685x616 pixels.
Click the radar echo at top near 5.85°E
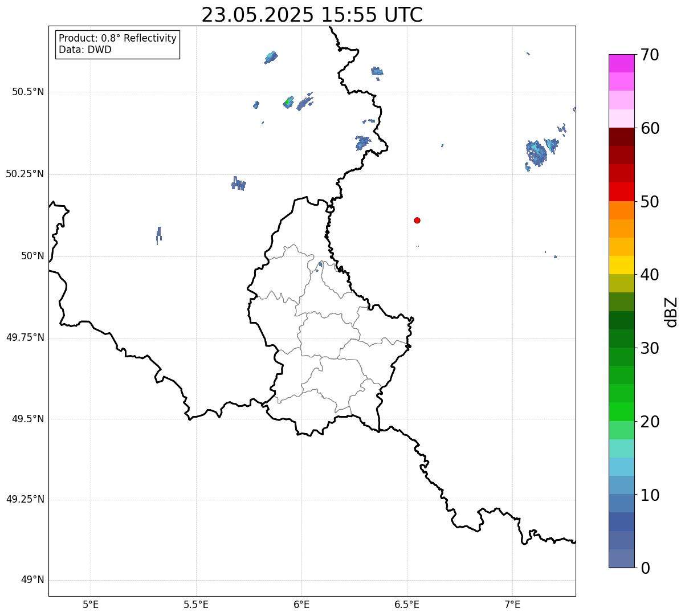(271, 57)
